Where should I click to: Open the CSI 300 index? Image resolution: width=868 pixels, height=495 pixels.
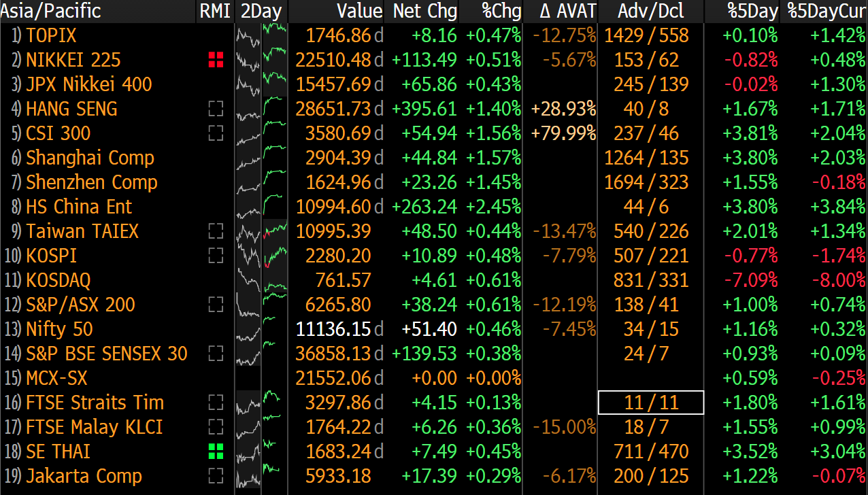click(x=59, y=133)
